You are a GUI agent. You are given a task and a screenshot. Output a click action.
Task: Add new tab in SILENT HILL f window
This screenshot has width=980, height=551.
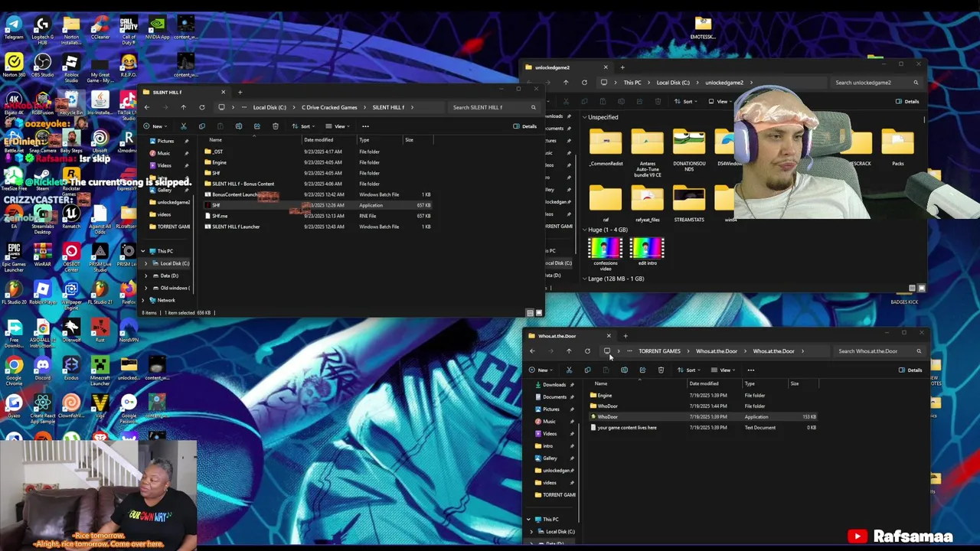click(x=240, y=93)
